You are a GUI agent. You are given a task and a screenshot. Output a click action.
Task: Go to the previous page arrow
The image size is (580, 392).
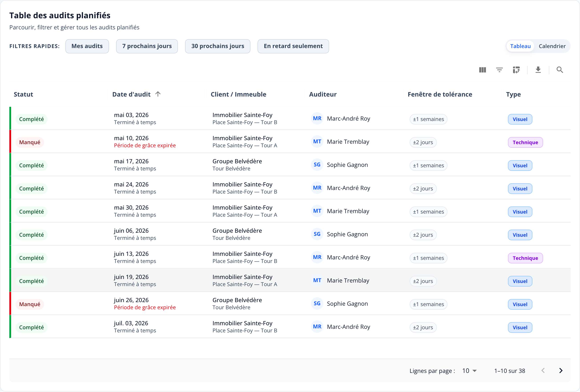[x=543, y=371]
